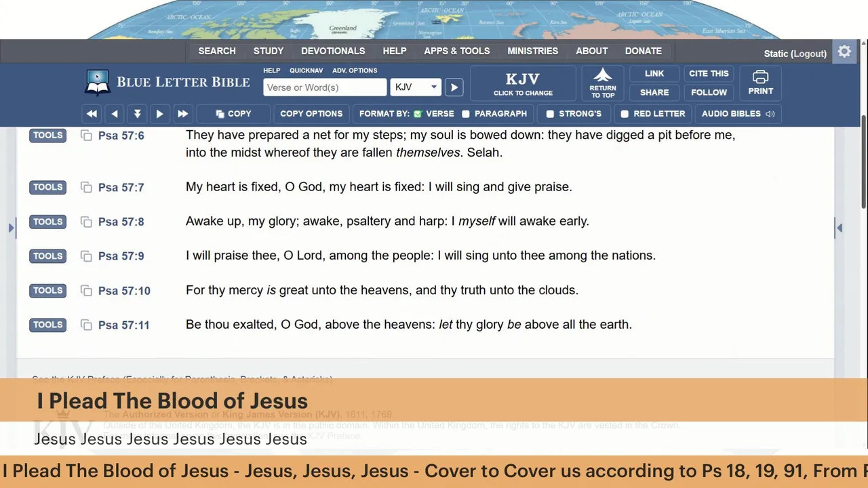This screenshot has width=868, height=488.
Task: Open TOOLS for Psa 57:6
Action: [x=47, y=136]
